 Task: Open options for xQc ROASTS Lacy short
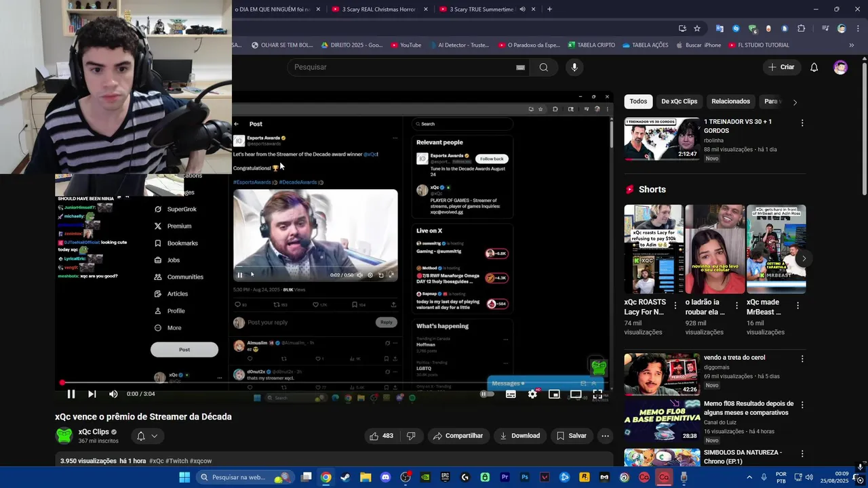[x=675, y=306]
